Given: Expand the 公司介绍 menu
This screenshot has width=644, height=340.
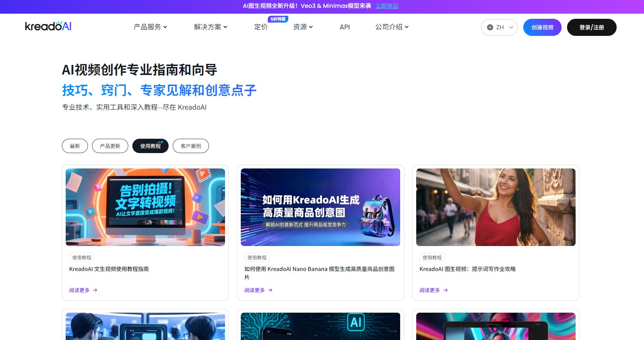Looking at the screenshot, I should (x=392, y=27).
